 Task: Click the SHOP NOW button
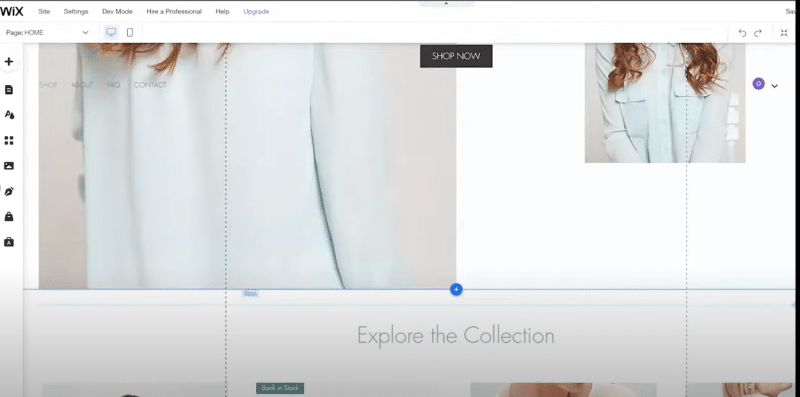pyautogui.click(x=456, y=56)
